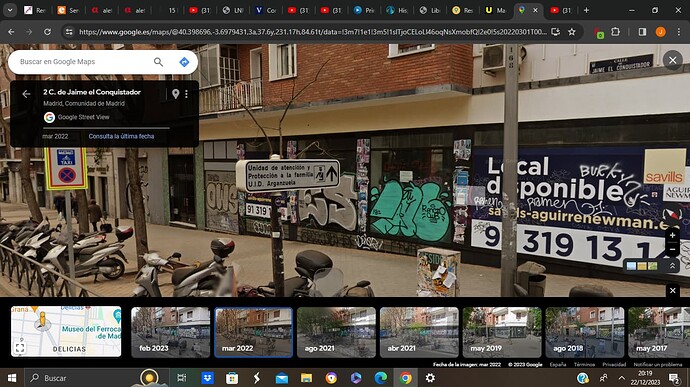Open directions with the blue arrow icon
Screen dimensions: 690x387
[x=184, y=62]
